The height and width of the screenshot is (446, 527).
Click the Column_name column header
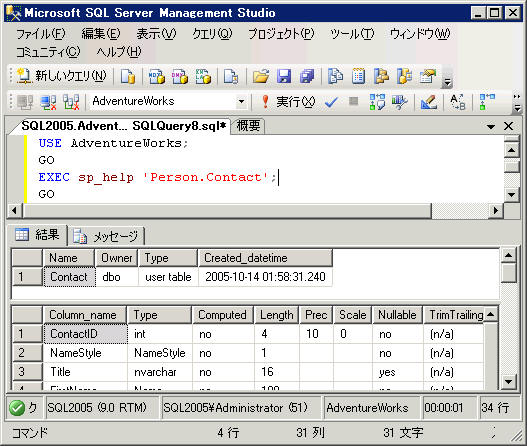[x=85, y=315]
